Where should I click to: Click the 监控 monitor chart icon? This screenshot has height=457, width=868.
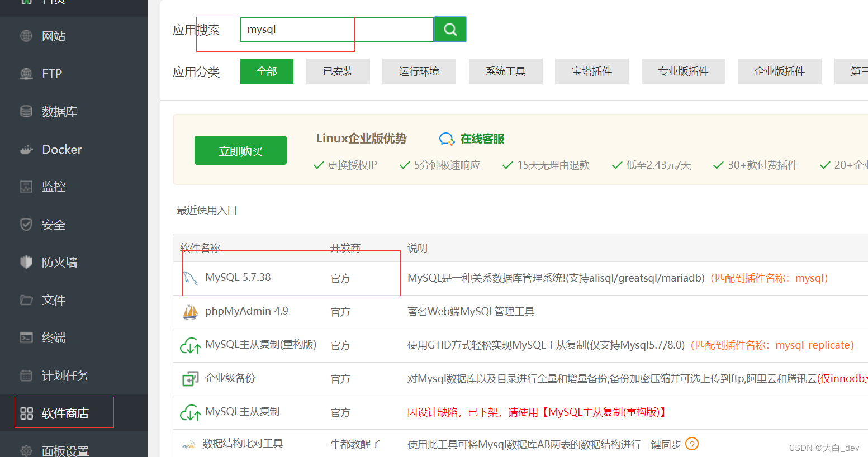pos(26,187)
